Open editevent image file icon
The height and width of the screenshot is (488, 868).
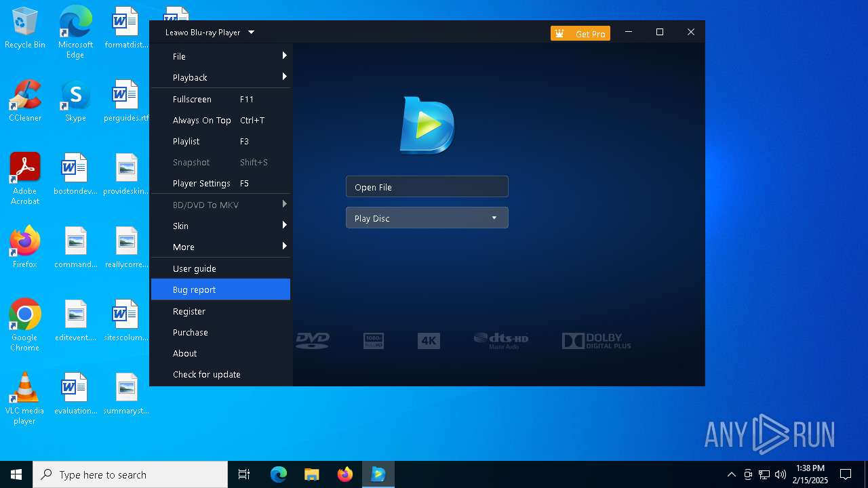coord(75,321)
